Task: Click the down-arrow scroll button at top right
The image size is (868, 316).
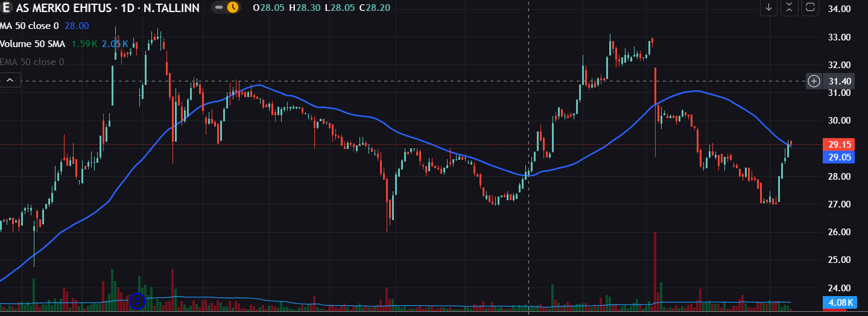Action: point(768,8)
